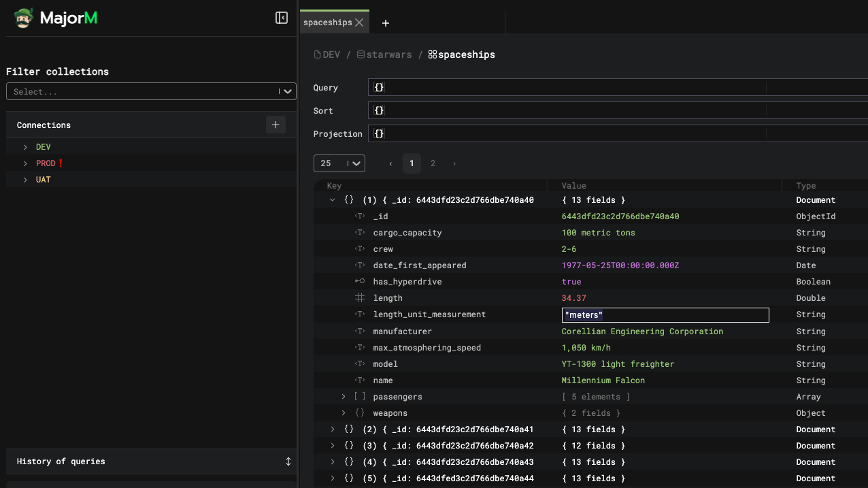Click the document braces icon of row (4)
The height and width of the screenshot is (488, 868).
click(x=349, y=462)
